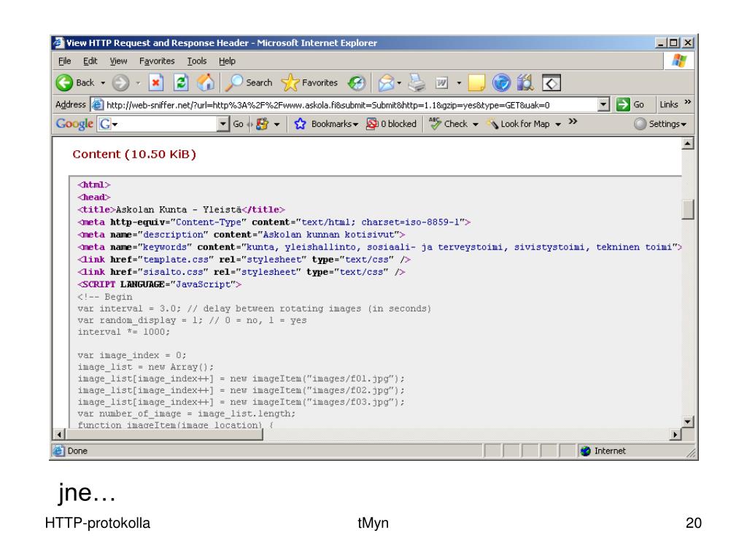Click the Google logo on toolbar
Screen dimensions: 747x560
pos(74,124)
